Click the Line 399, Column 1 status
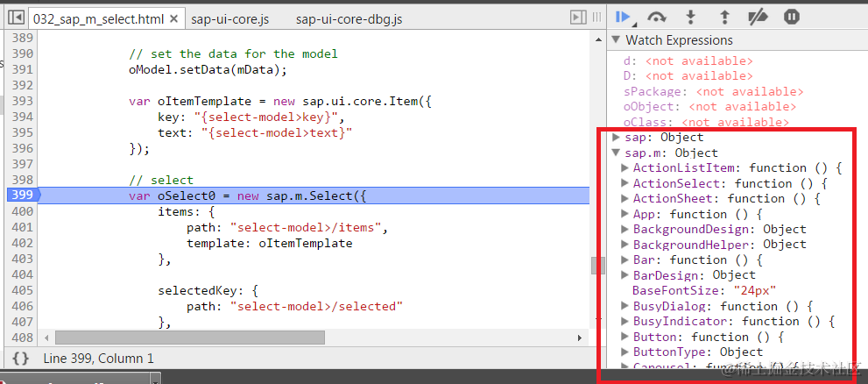The height and width of the screenshot is (384, 868). click(x=98, y=359)
